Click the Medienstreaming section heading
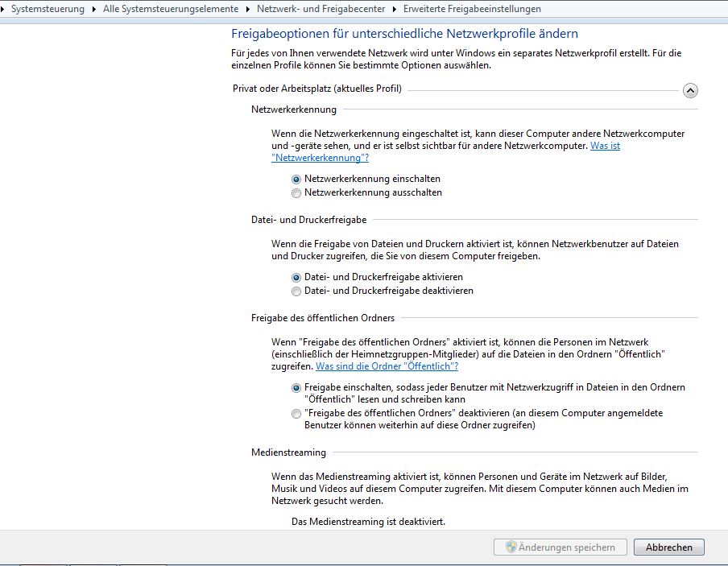Image resolution: width=728 pixels, height=566 pixels. tap(288, 452)
